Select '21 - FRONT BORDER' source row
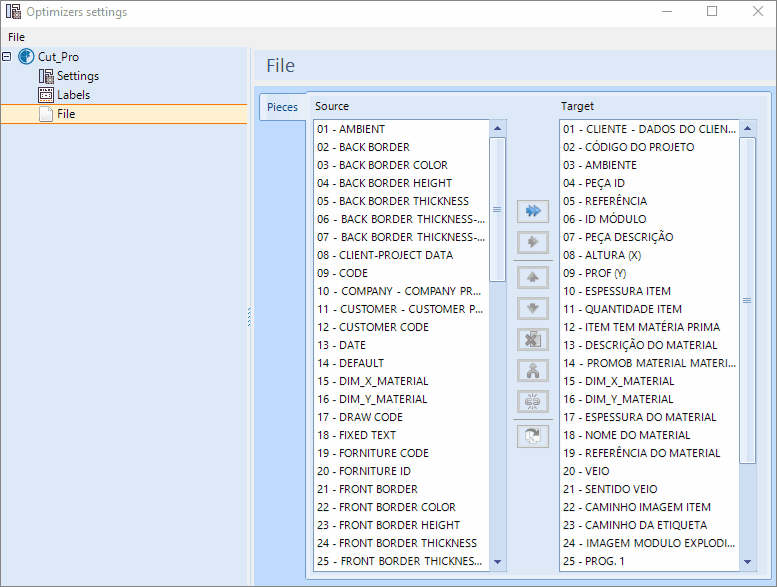This screenshot has height=587, width=777. pos(402,489)
